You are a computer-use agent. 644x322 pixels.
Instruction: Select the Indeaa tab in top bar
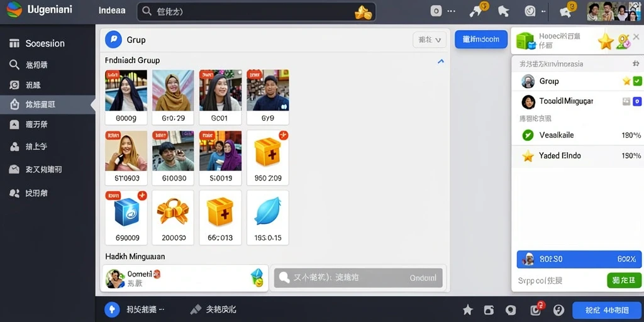[x=112, y=11]
